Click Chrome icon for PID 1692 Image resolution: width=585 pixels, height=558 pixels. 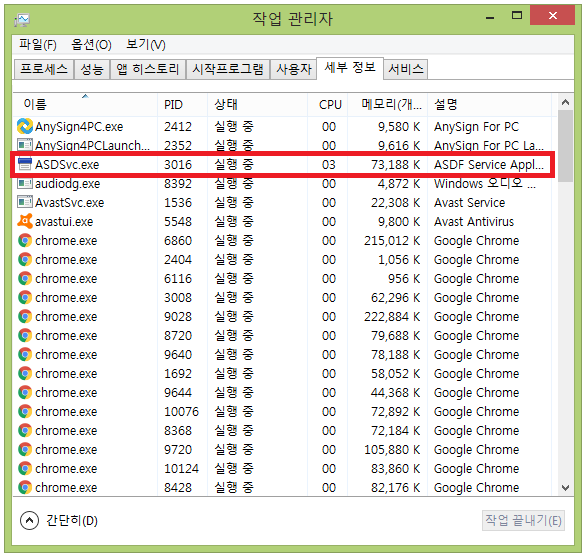point(25,373)
